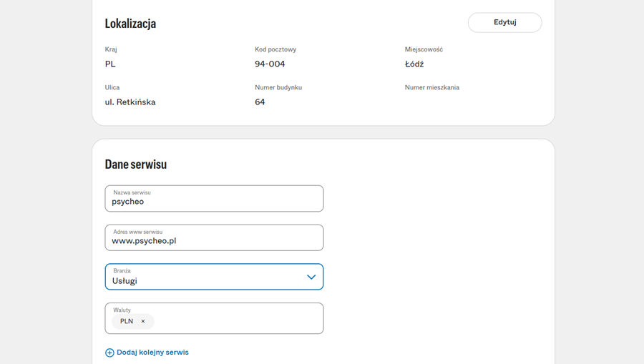The height and width of the screenshot is (364, 644).
Task: Click the Dodaj kolejny serwis link
Action: (x=152, y=353)
